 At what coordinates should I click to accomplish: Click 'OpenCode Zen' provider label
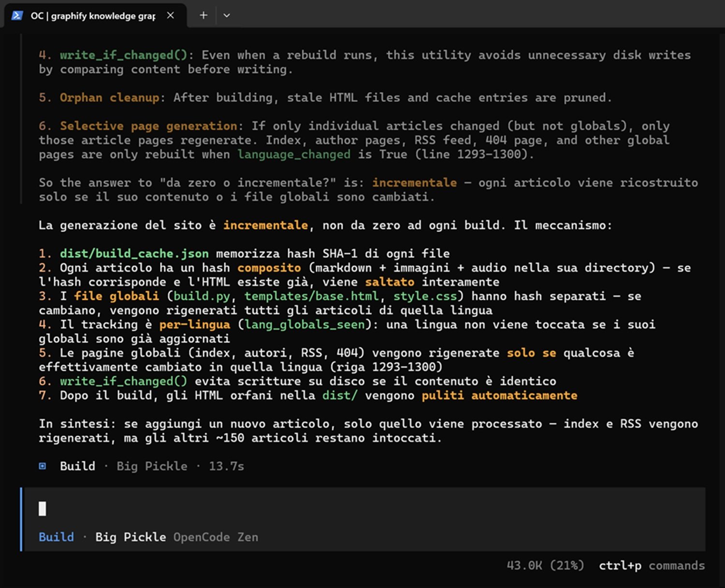coord(216,537)
